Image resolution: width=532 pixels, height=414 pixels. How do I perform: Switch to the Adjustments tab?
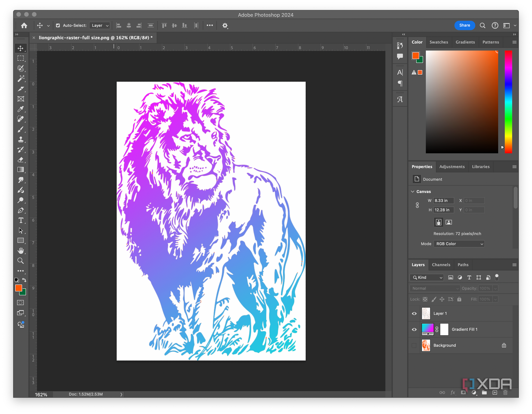pos(452,167)
